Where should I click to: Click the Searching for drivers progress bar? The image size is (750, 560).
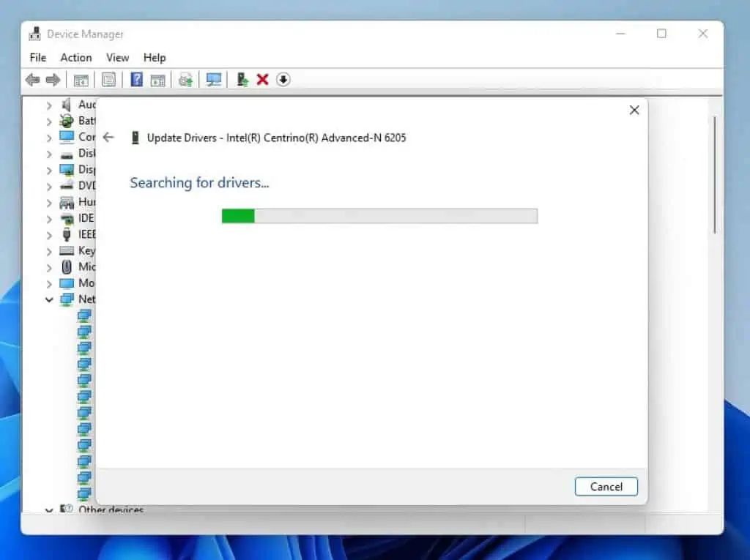379,216
